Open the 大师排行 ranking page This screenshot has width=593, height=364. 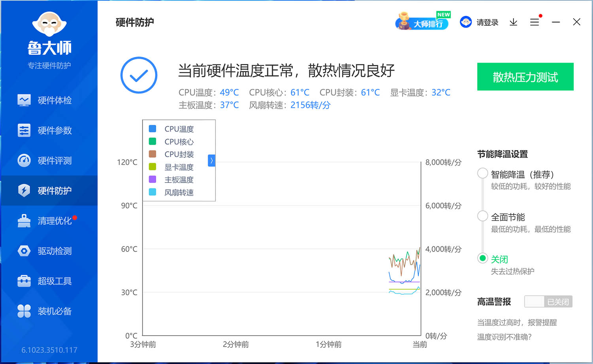pyautogui.click(x=422, y=22)
